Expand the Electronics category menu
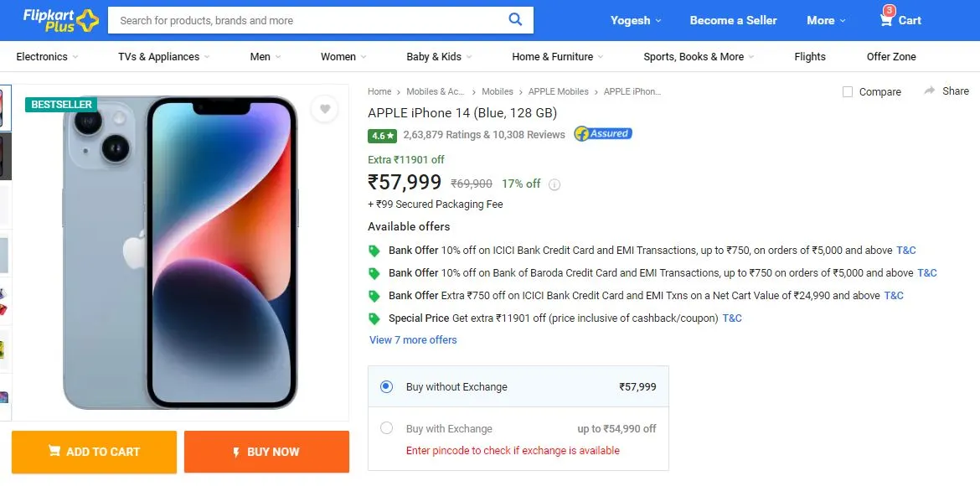The width and height of the screenshot is (980, 502). 47,56
